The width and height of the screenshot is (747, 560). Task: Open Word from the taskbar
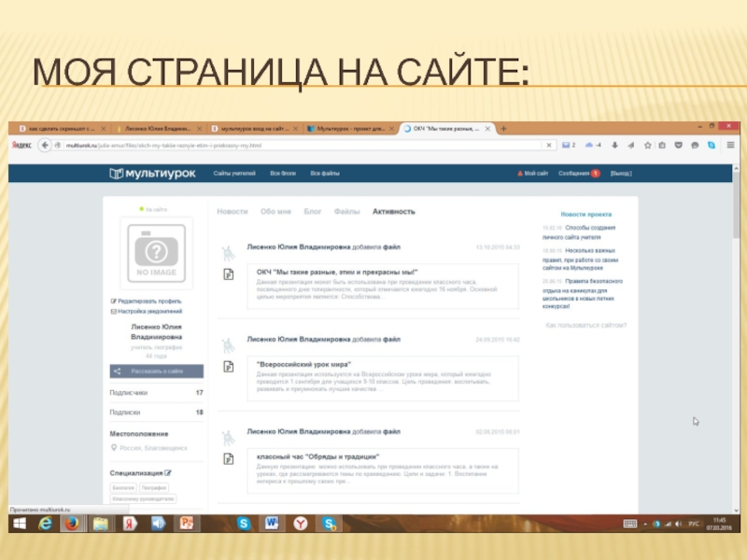272,524
